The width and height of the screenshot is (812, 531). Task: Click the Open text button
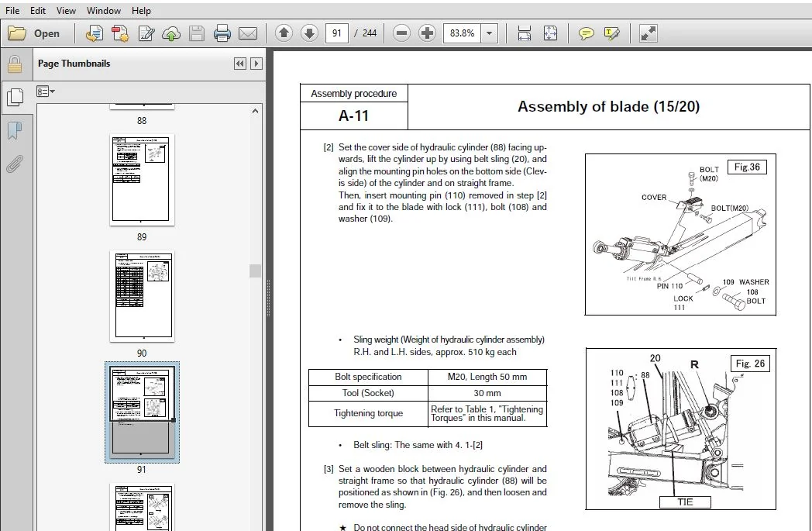click(46, 33)
